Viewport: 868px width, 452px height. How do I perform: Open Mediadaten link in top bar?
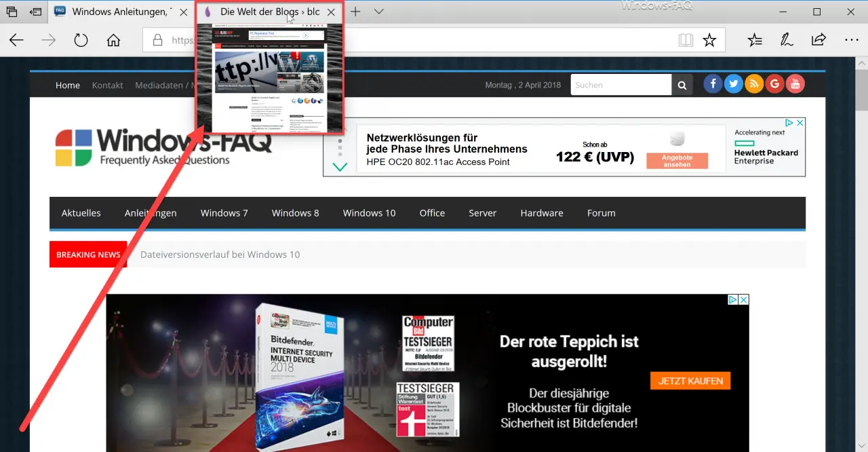(163, 85)
